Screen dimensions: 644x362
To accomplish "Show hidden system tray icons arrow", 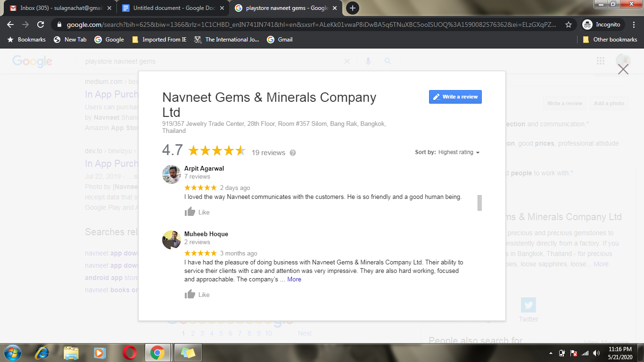I will (x=551, y=353).
